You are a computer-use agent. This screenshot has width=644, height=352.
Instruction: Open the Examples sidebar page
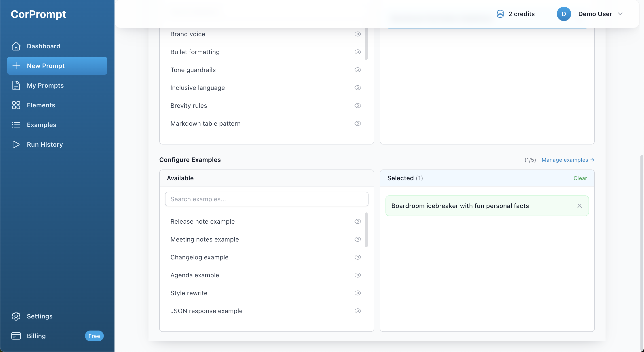click(x=42, y=125)
